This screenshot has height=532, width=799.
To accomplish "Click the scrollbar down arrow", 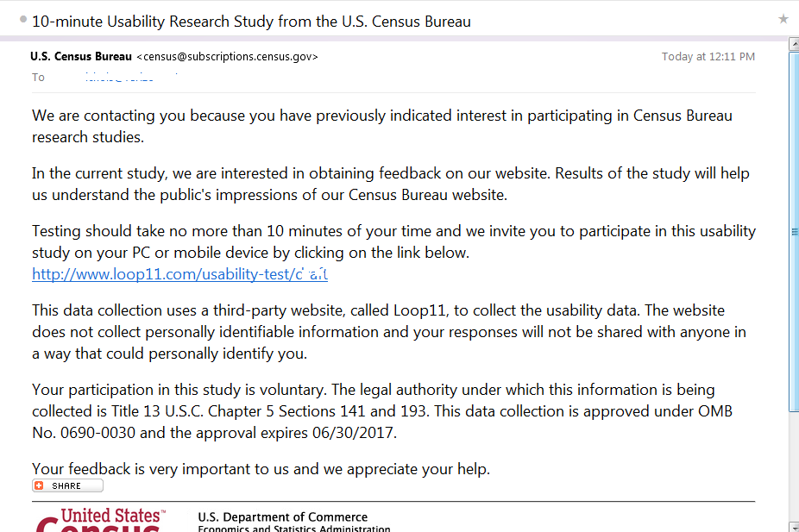I will click(794, 526).
